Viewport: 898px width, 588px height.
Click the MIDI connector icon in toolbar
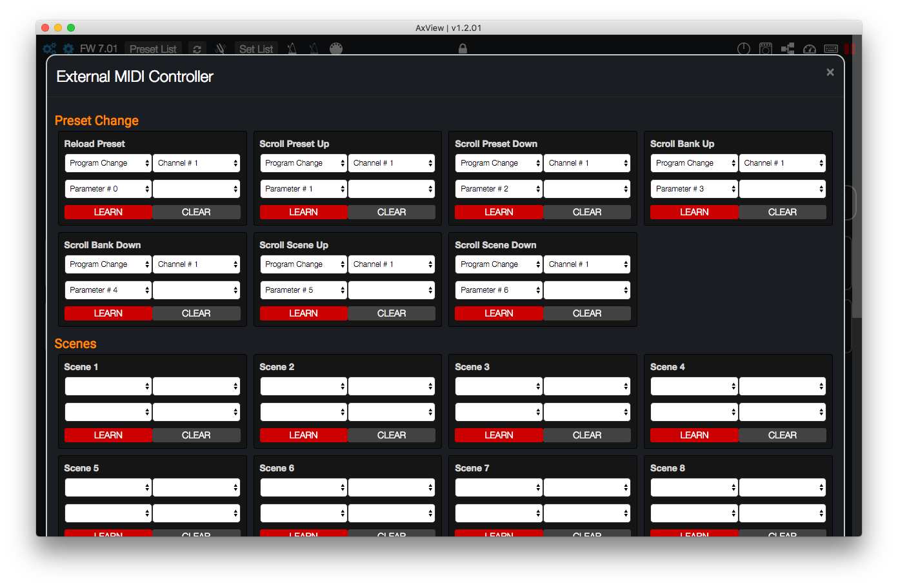[335, 48]
